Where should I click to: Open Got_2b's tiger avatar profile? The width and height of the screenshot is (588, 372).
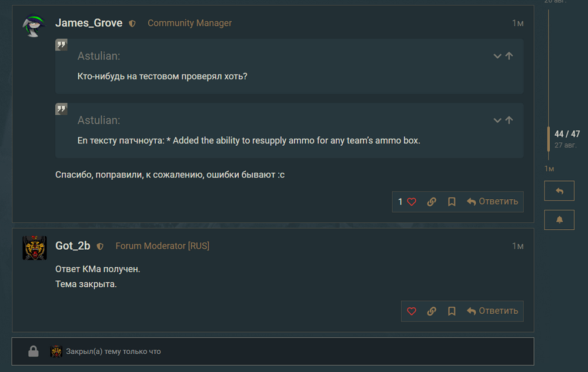click(x=34, y=248)
